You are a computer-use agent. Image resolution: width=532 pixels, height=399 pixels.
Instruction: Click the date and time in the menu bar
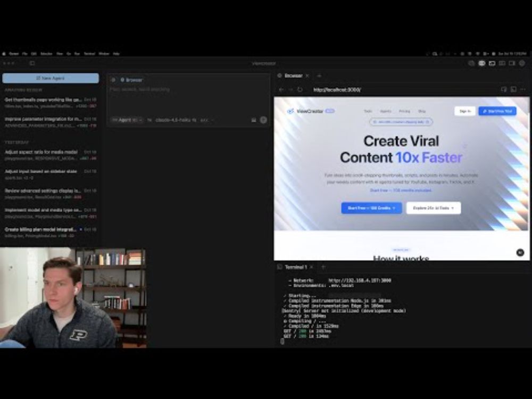[512, 54]
